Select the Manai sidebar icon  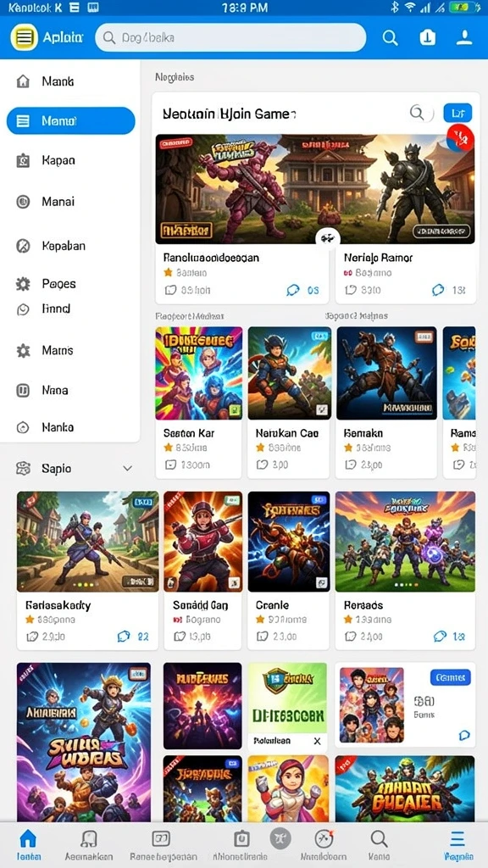pos(23,202)
